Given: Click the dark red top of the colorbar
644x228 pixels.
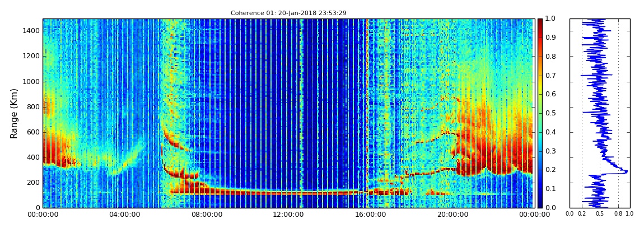Looking at the screenshot, I should pyautogui.click(x=540, y=21).
